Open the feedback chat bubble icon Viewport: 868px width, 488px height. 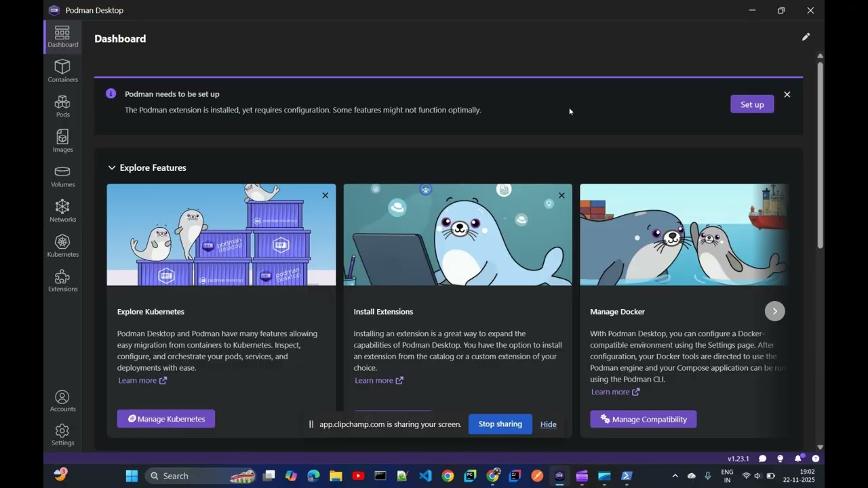(762, 459)
